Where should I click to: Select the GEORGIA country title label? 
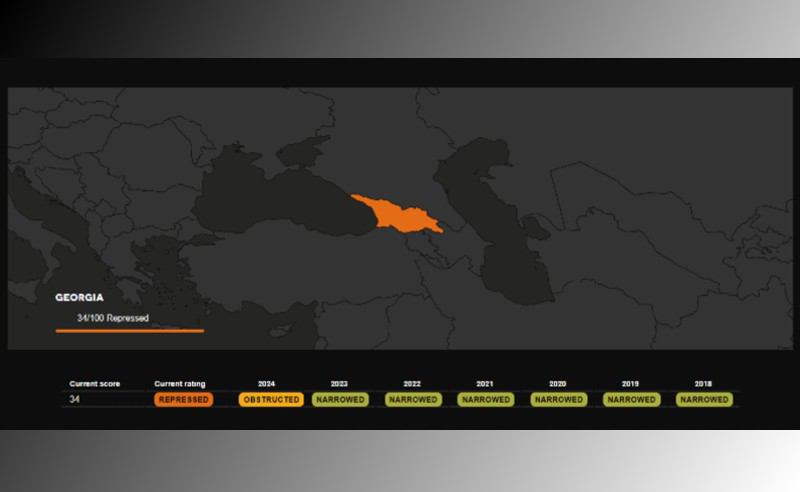pyautogui.click(x=80, y=298)
